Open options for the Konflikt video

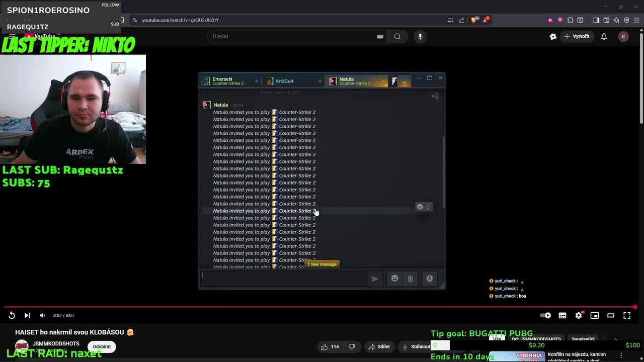621,355
